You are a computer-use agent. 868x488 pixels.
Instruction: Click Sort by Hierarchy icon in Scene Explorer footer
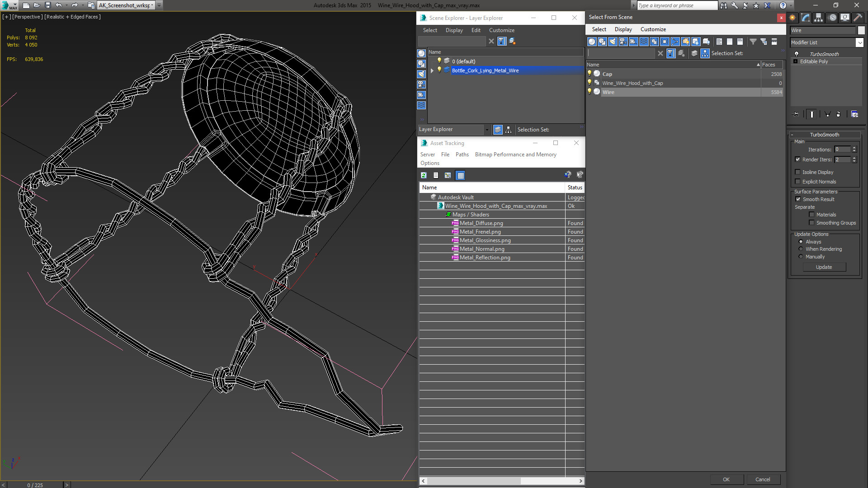(509, 130)
